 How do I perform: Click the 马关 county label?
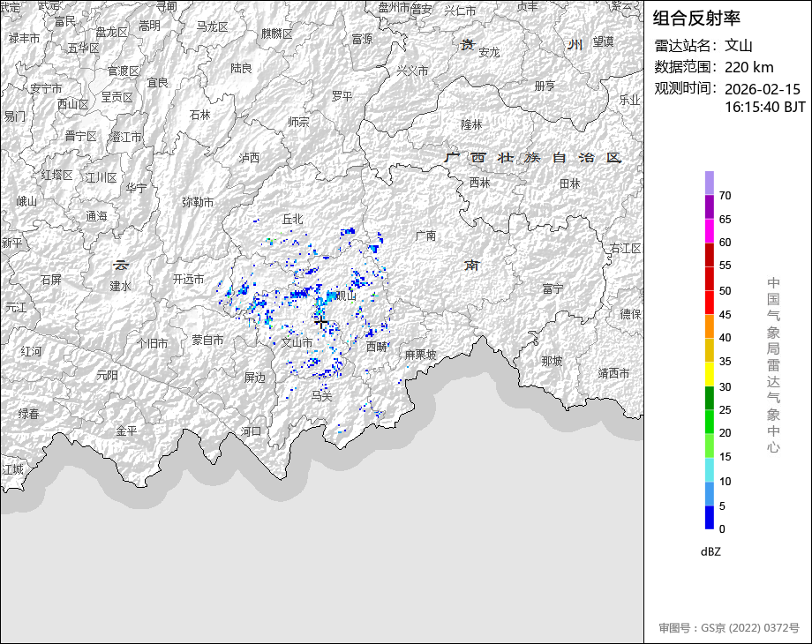coord(322,396)
